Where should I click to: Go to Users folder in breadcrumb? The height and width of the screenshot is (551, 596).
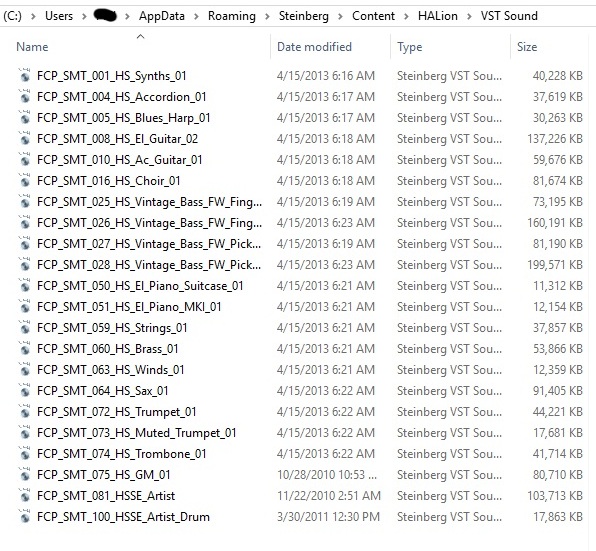(59, 16)
